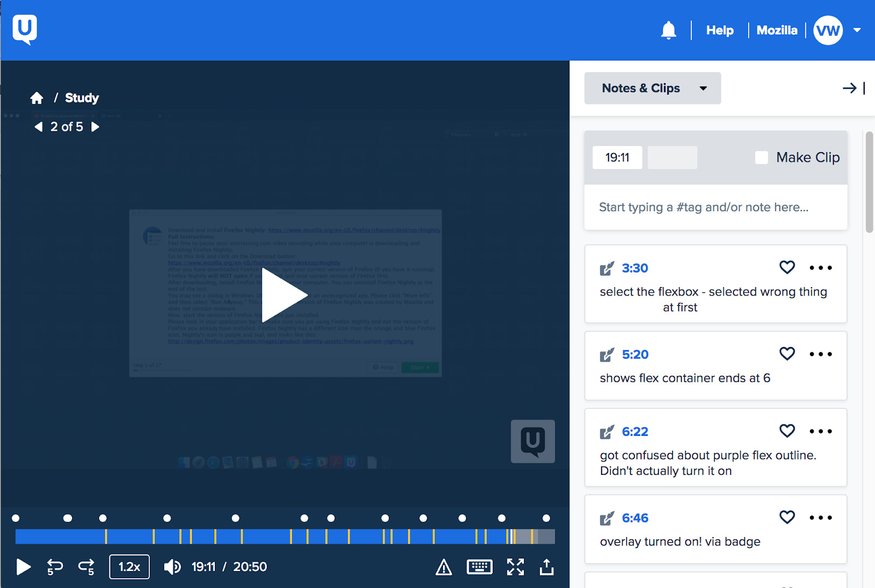Expand the VW account menu arrow
Viewport: 875px width, 588px height.
tap(857, 31)
